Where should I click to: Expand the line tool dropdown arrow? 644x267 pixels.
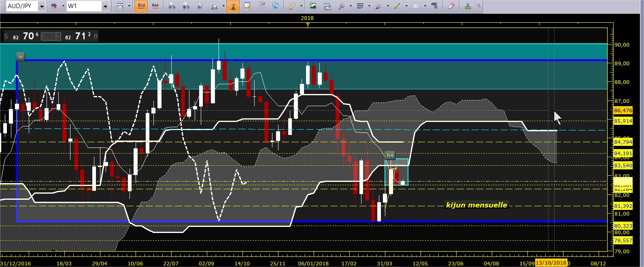coord(406,6)
